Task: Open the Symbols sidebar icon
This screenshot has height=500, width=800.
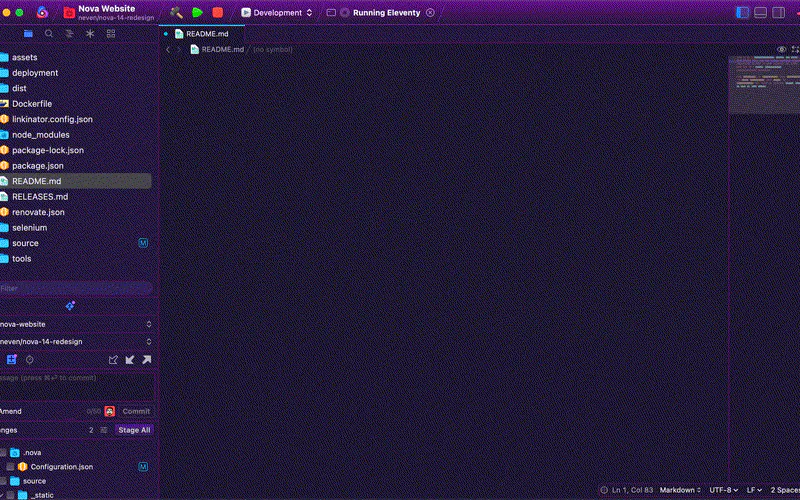Action: (x=69, y=34)
